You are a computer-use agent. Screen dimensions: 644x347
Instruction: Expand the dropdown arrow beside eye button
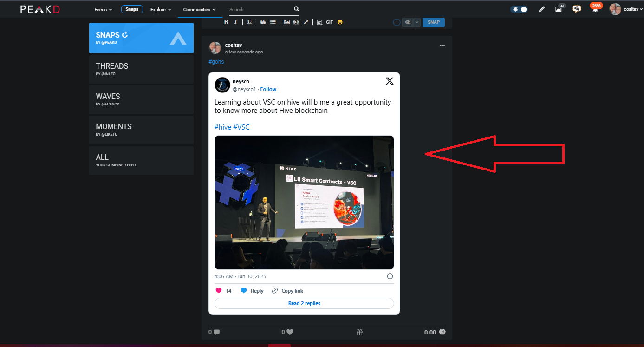tap(416, 22)
